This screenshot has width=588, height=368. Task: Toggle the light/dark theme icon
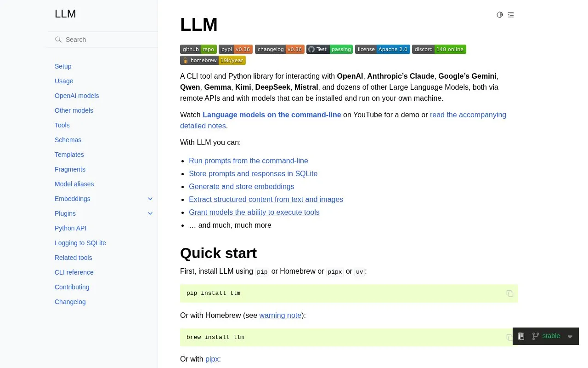tap(500, 15)
